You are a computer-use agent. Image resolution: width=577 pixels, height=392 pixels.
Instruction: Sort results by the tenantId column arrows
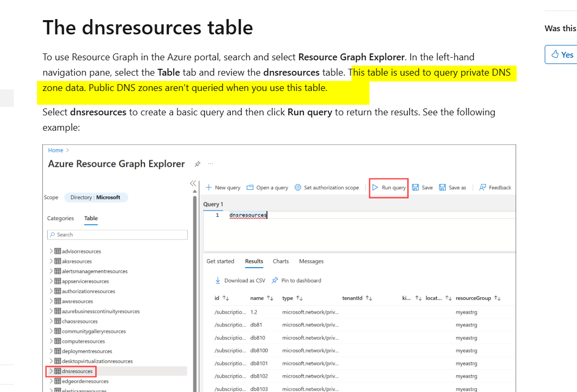369,298
